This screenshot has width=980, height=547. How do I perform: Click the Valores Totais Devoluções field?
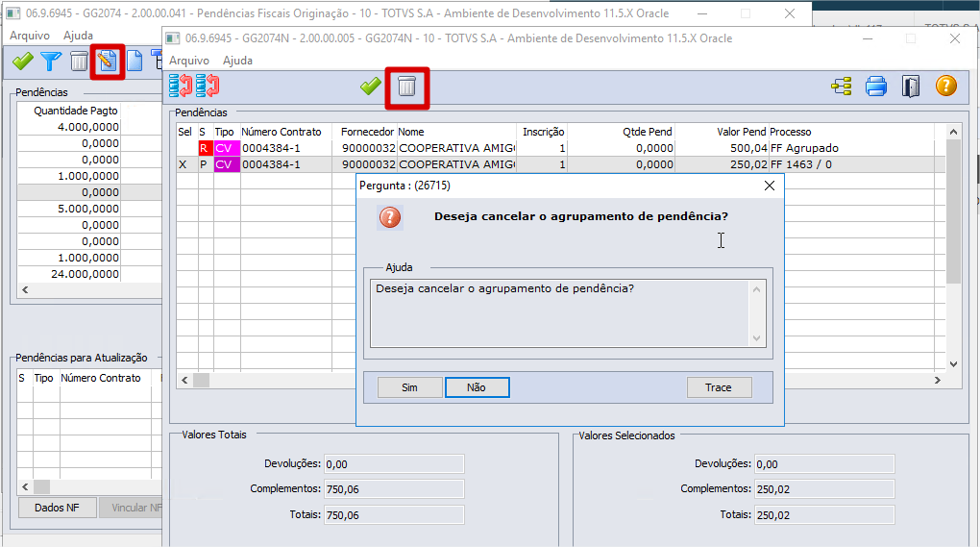394,464
